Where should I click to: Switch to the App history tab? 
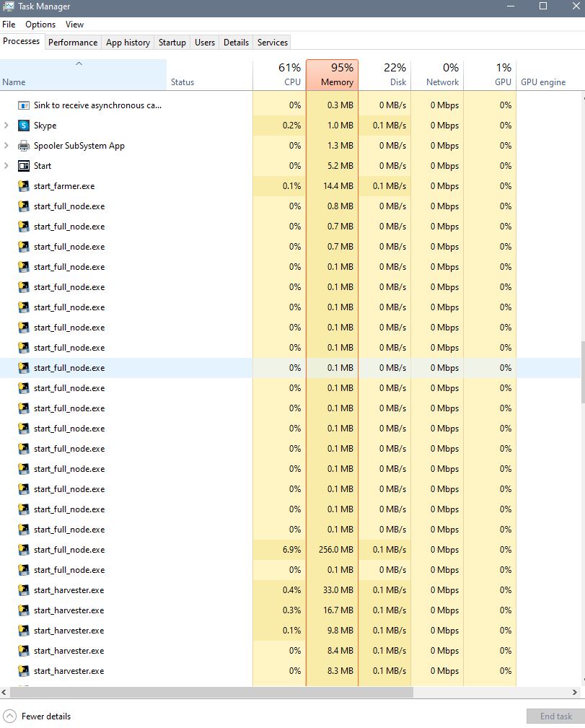click(x=128, y=43)
